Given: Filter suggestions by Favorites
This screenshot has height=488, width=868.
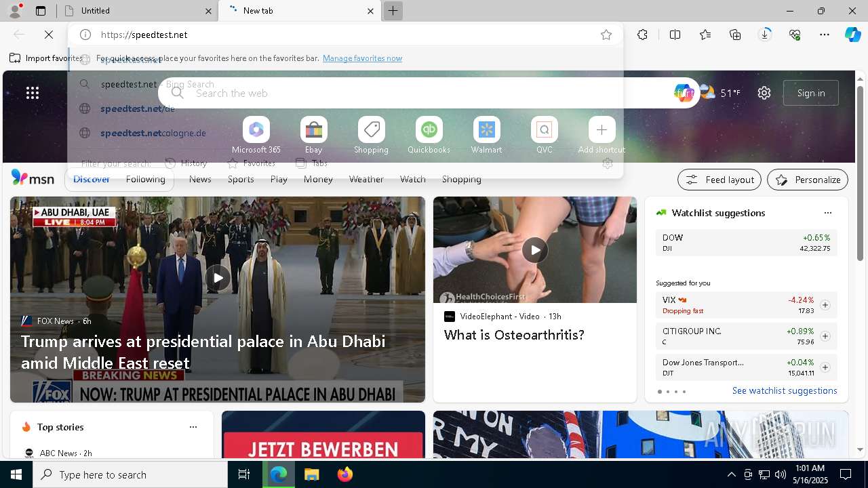Looking at the screenshot, I should [251, 163].
